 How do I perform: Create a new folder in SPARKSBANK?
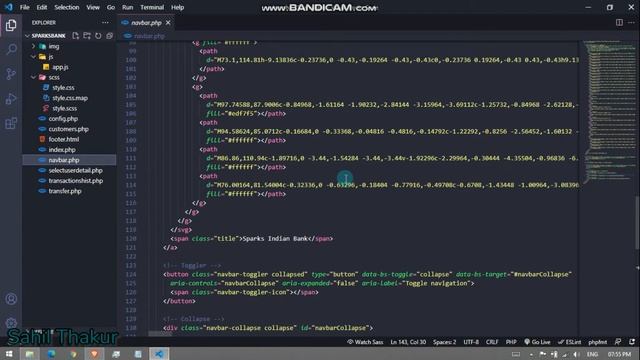pyautogui.click(x=87, y=36)
